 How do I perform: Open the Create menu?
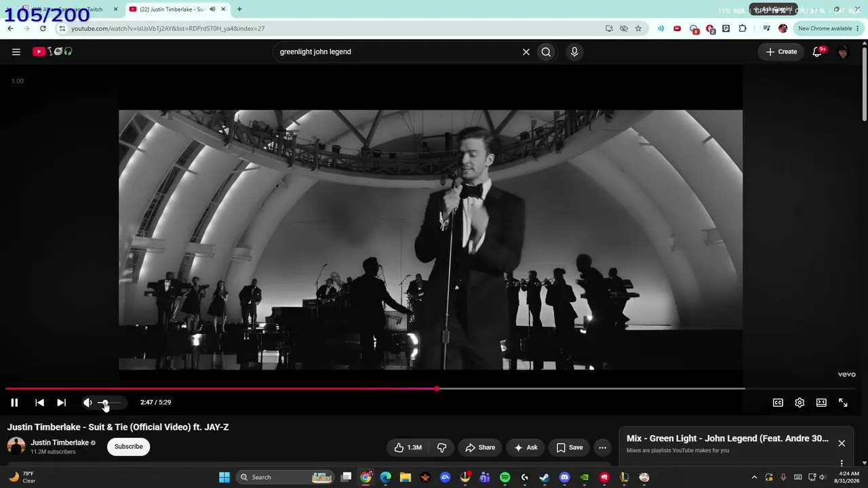coord(781,52)
